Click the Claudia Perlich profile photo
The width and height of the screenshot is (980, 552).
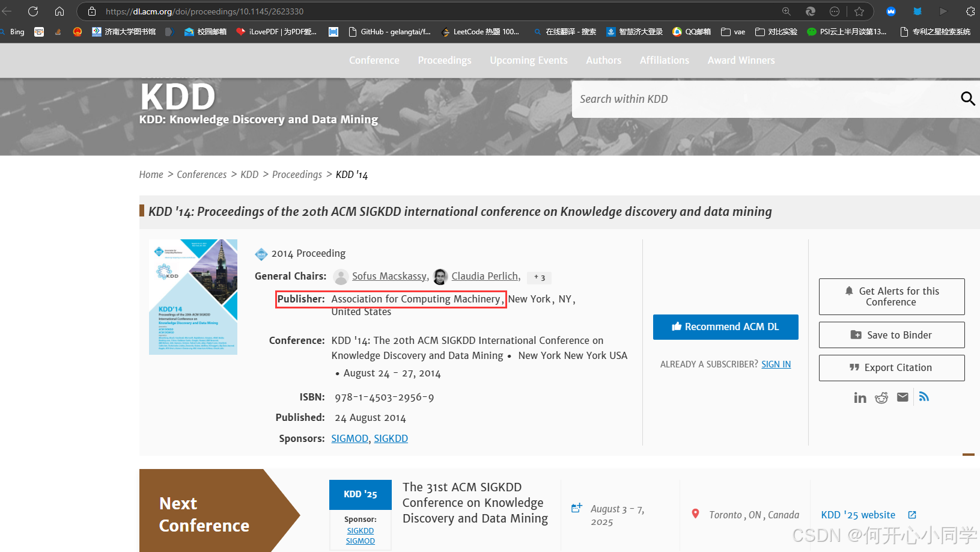click(440, 277)
